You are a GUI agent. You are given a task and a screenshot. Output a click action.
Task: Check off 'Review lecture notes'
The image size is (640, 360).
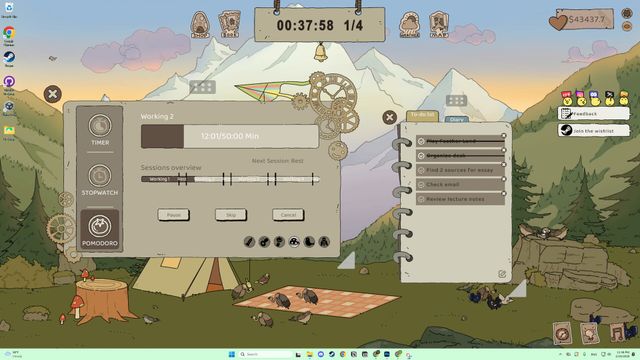tap(421, 199)
